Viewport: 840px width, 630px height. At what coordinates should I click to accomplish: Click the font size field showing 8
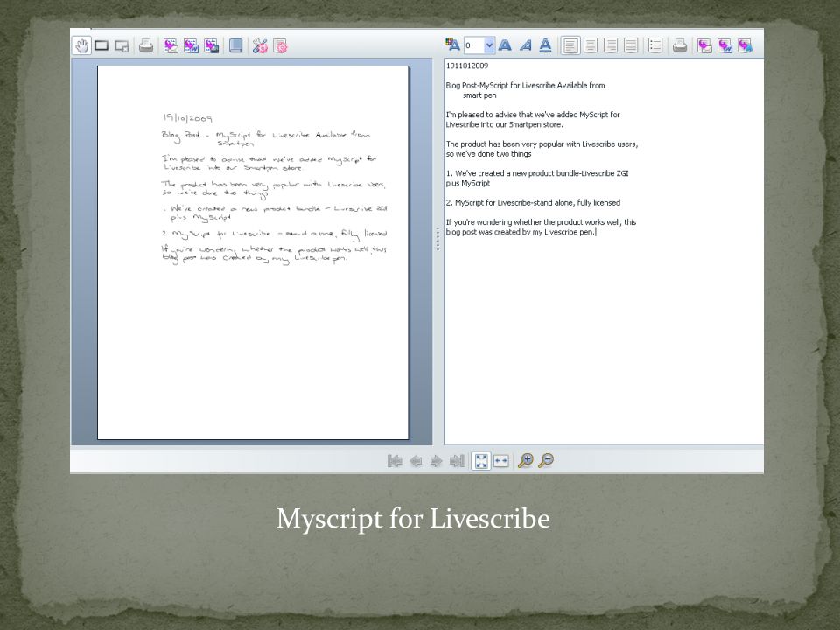tap(474, 45)
